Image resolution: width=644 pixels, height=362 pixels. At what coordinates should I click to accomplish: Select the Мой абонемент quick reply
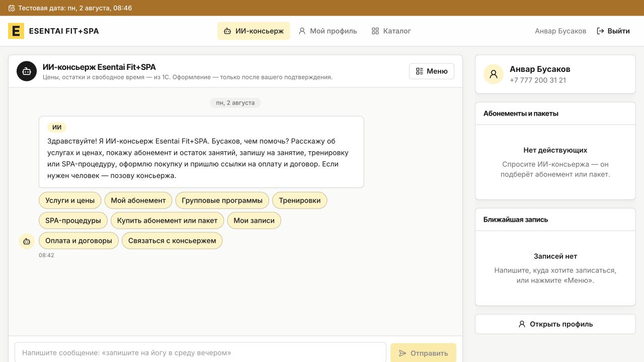[138, 200]
